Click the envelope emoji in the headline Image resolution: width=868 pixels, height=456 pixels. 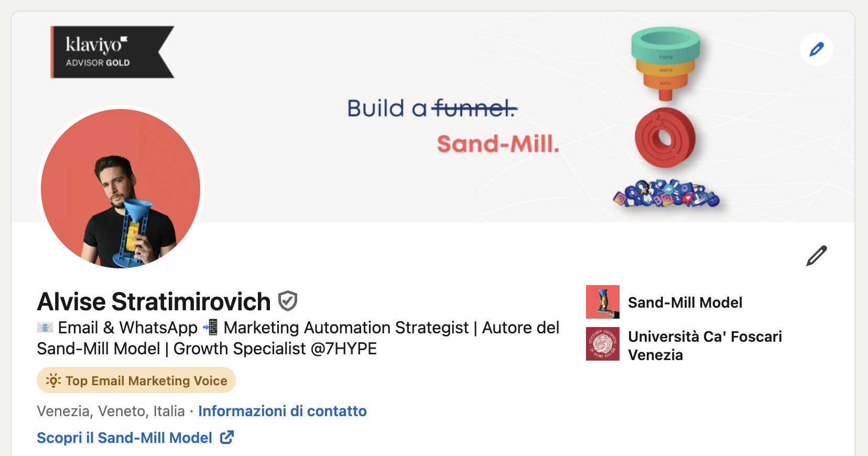tap(45, 328)
